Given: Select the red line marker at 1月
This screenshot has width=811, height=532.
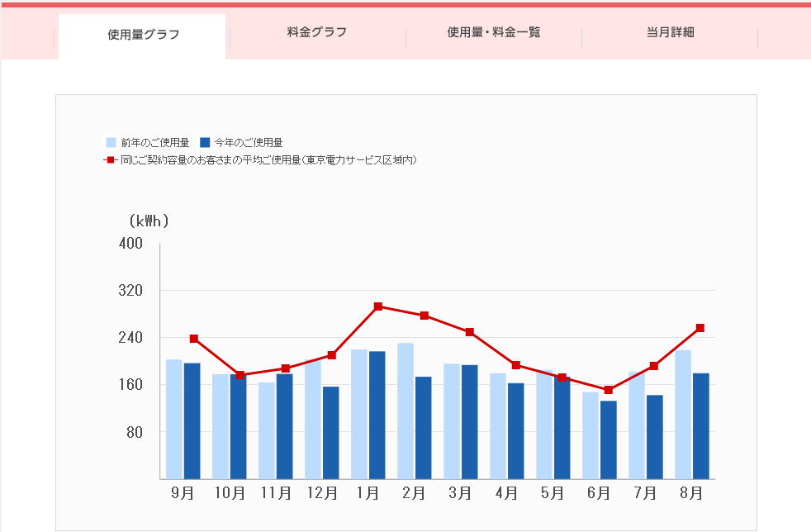Looking at the screenshot, I should 378,306.
